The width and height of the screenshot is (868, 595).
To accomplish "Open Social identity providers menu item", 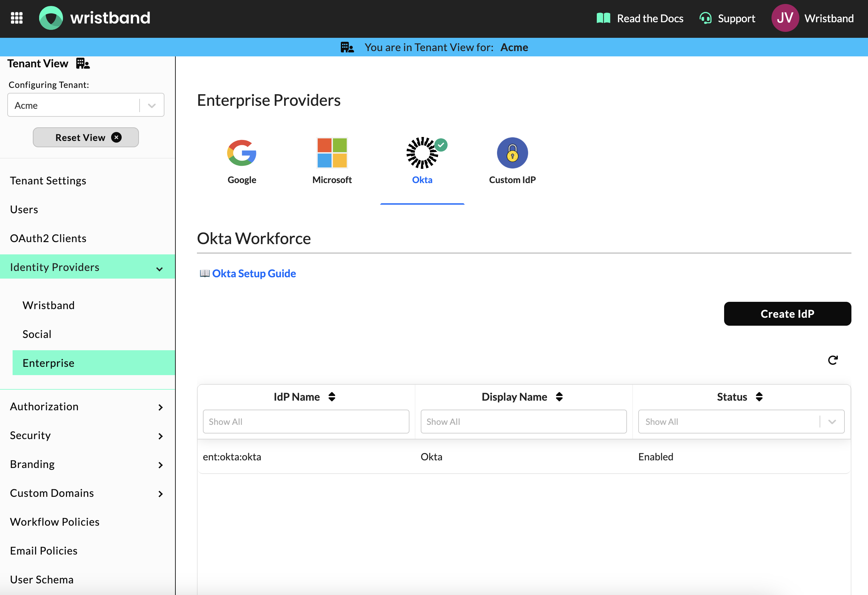I will (x=37, y=334).
